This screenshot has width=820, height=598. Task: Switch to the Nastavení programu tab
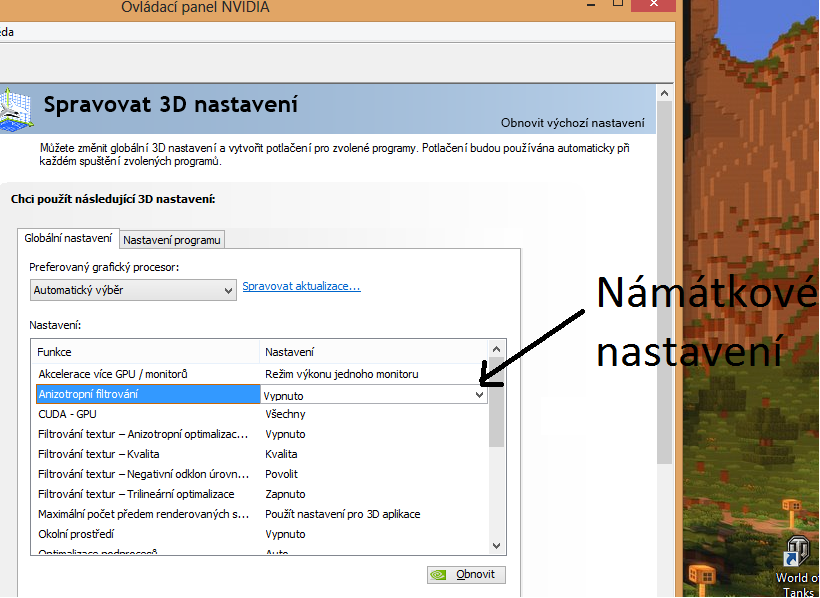click(172, 239)
